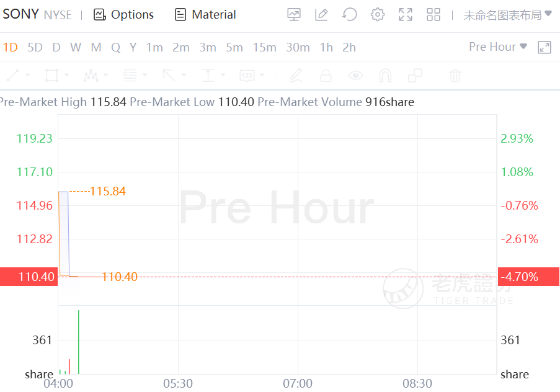This screenshot has width=560, height=392.
Task: Open the Options button
Action: coord(124,14)
